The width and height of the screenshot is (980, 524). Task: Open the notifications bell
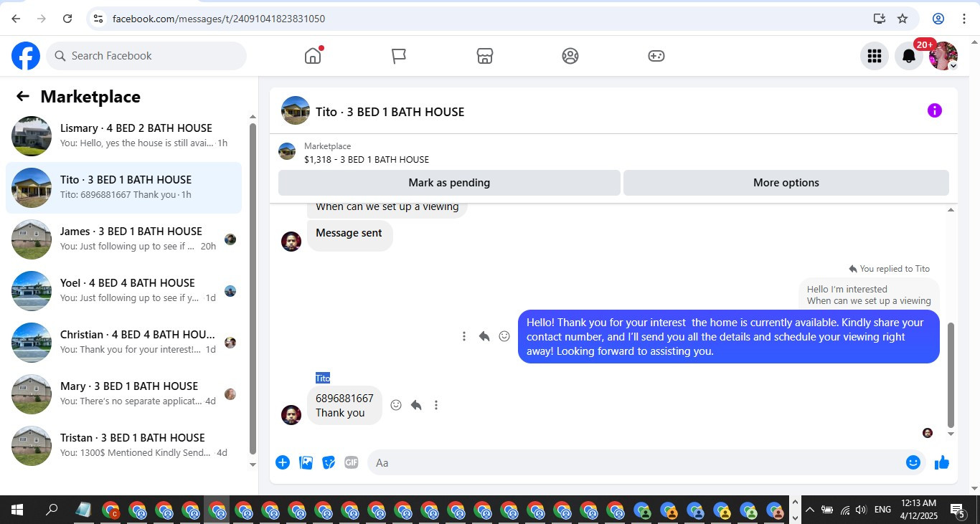[908, 56]
